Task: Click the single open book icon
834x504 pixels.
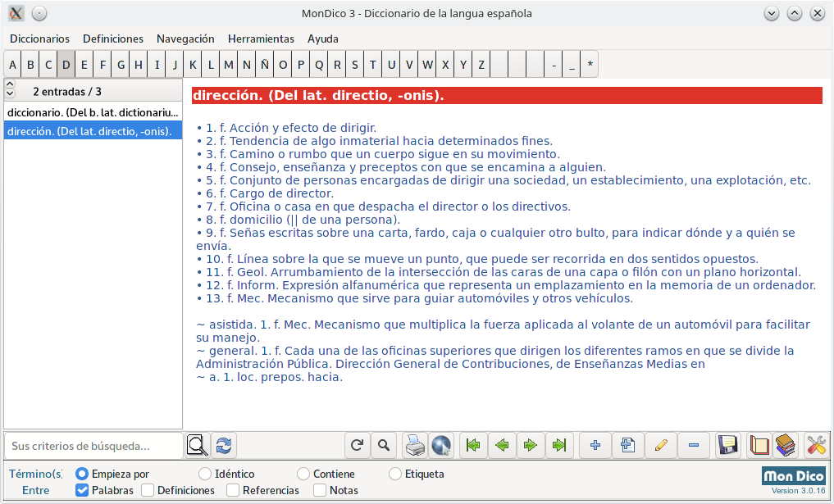Action: [759, 446]
